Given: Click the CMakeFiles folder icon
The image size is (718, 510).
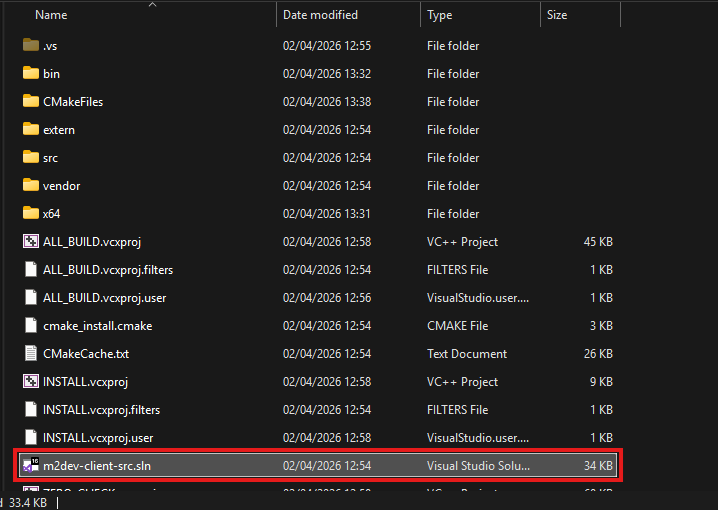Looking at the screenshot, I should coord(30,102).
